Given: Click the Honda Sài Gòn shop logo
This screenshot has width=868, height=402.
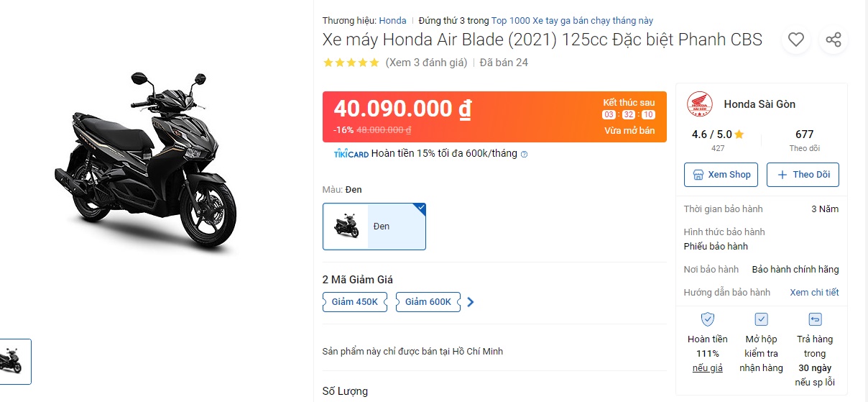Looking at the screenshot, I should [700, 104].
